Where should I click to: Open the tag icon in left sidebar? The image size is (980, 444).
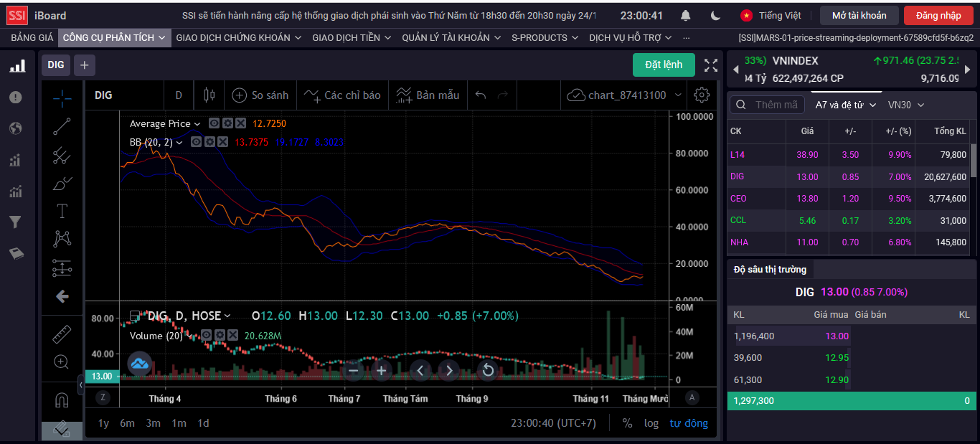tap(16, 253)
